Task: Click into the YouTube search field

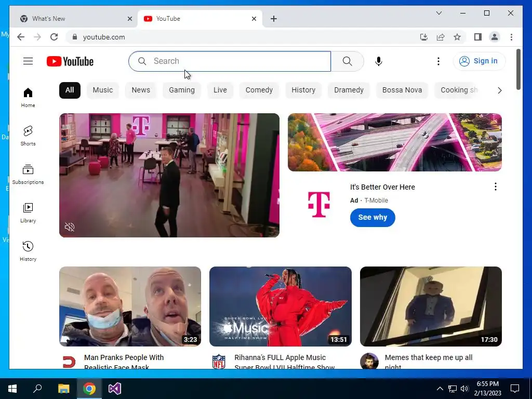Action: (230, 61)
